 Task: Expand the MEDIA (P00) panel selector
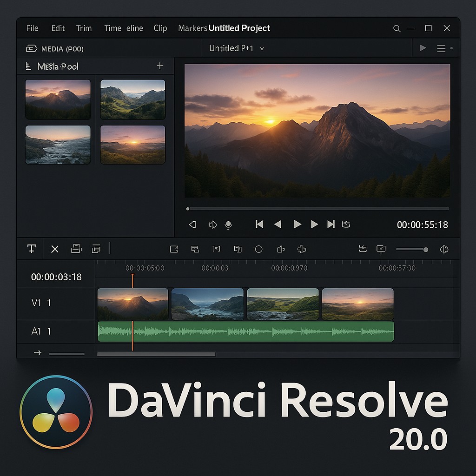(55, 49)
